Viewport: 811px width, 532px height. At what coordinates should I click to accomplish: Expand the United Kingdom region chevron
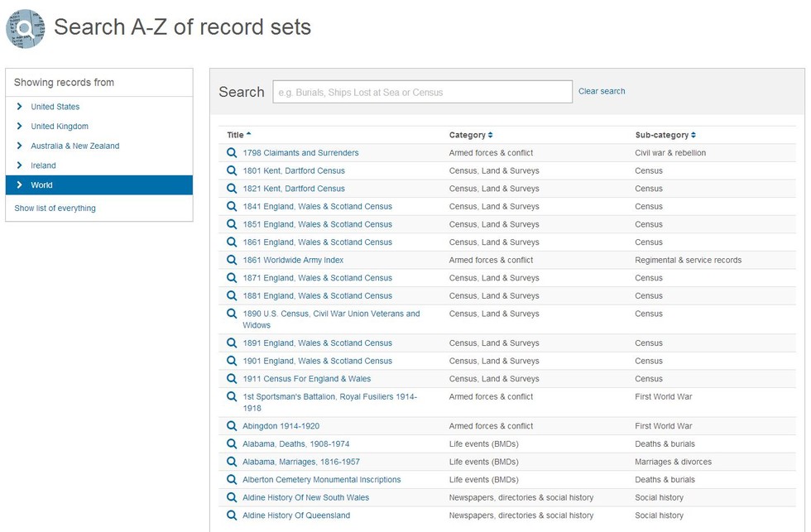(x=20, y=126)
